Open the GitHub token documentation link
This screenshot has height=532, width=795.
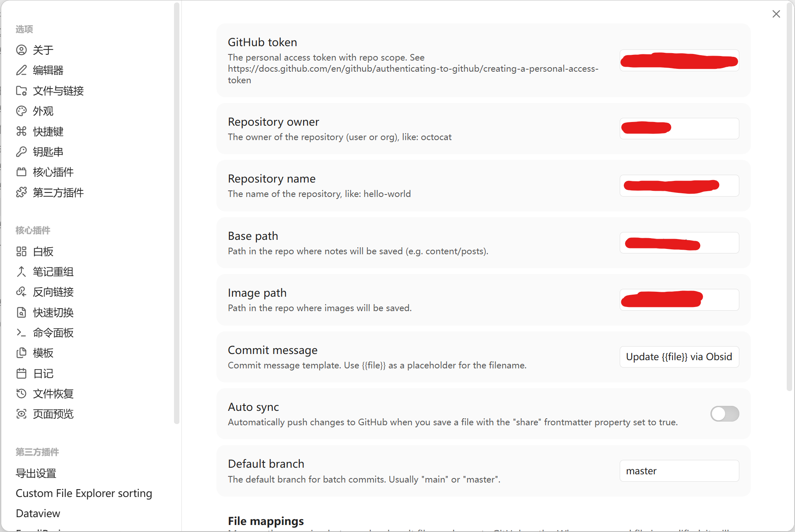pyautogui.click(x=414, y=69)
